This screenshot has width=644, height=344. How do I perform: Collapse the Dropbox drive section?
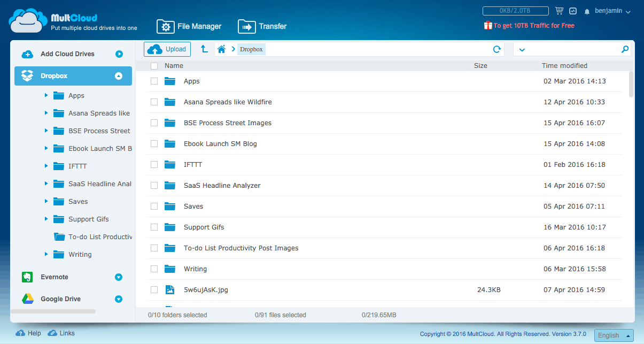[x=119, y=76]
